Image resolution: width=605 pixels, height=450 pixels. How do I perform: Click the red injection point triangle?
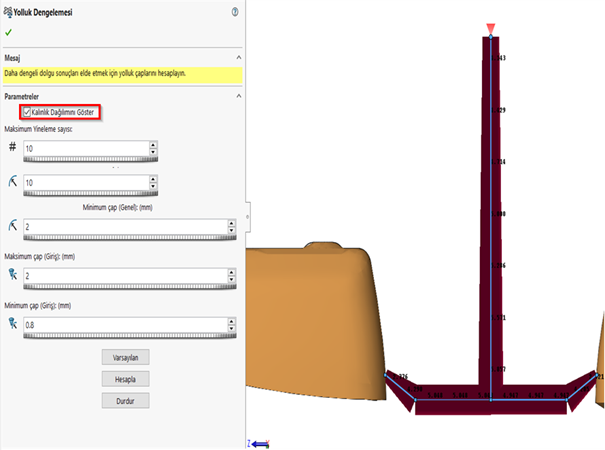click(489, 28)
